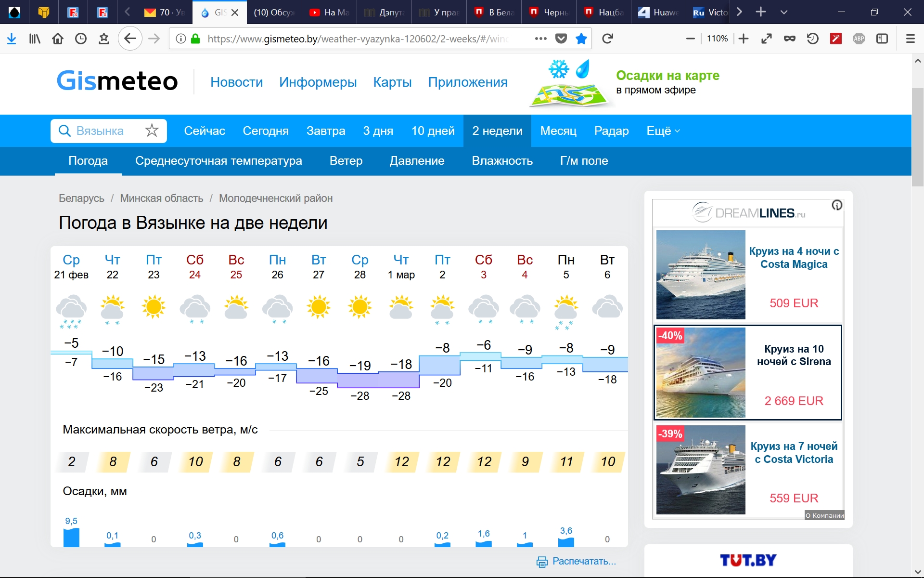
Task: Toggle the bookmark star in the address bar
Action: tap(581, 39)
